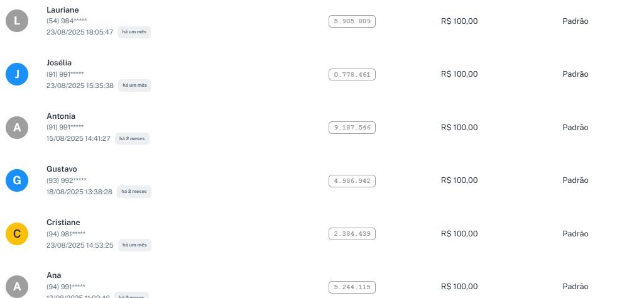Click ticket code 4.986.942
Screen dimensions: 644x298
coord(352,181)
